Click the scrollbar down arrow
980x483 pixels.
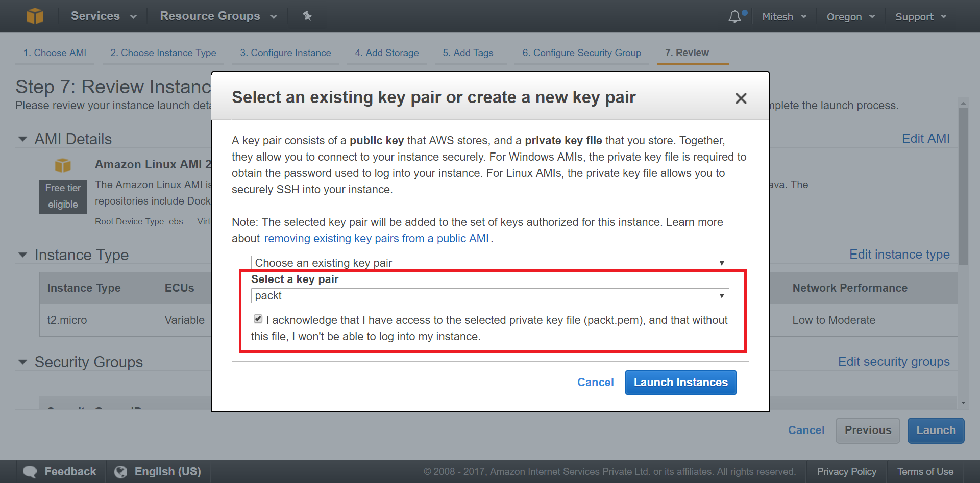(963, 403)
